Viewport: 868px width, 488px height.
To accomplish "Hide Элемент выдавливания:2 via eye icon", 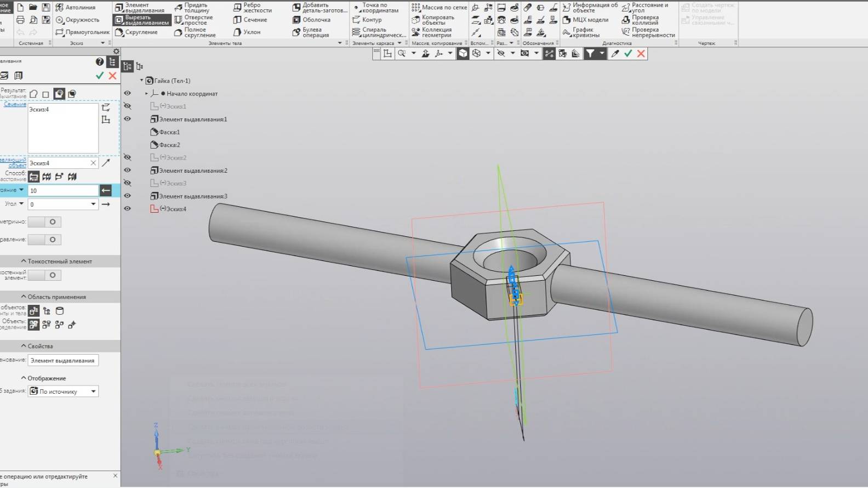I will coord(128,171).
